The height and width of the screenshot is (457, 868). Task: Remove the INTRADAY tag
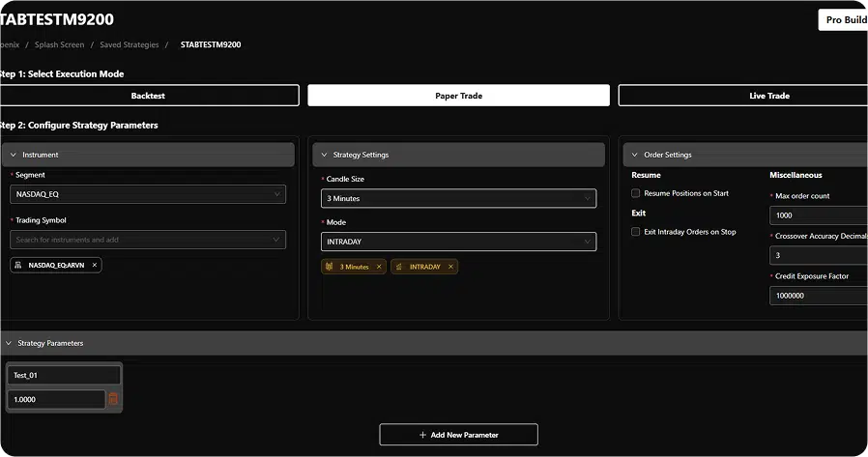point(450,267)
